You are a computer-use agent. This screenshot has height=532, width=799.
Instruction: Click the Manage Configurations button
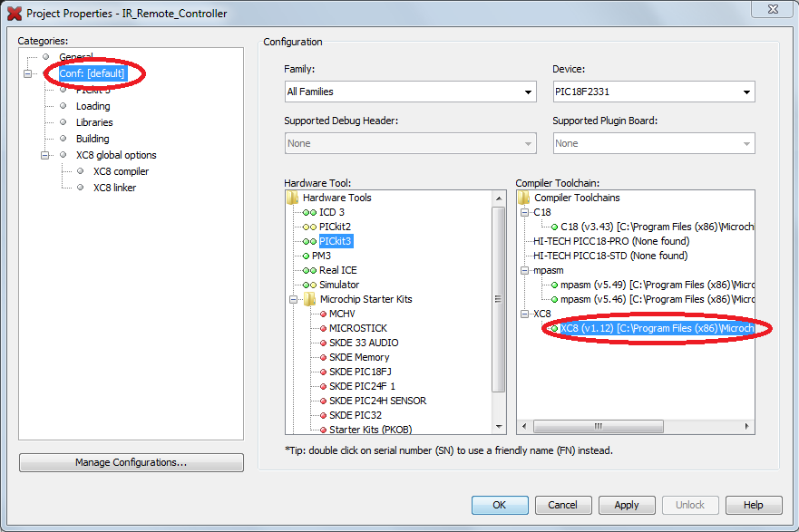pyautogui.click(x=131, y=462)
